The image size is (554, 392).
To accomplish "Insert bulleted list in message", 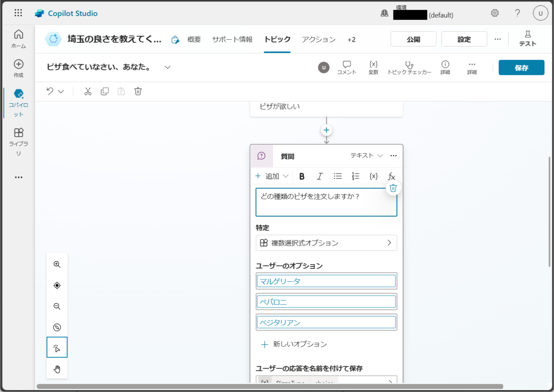I will point(338,176).
